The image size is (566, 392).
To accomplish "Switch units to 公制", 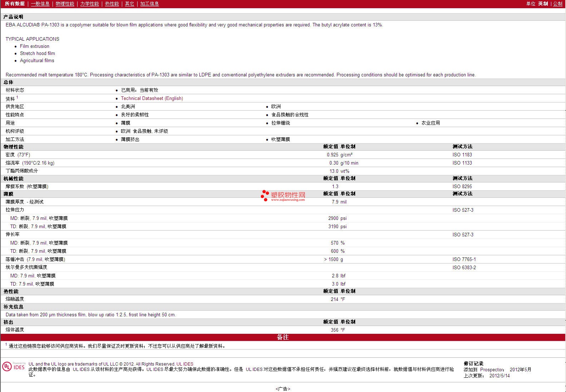I will tap(557, 4).
